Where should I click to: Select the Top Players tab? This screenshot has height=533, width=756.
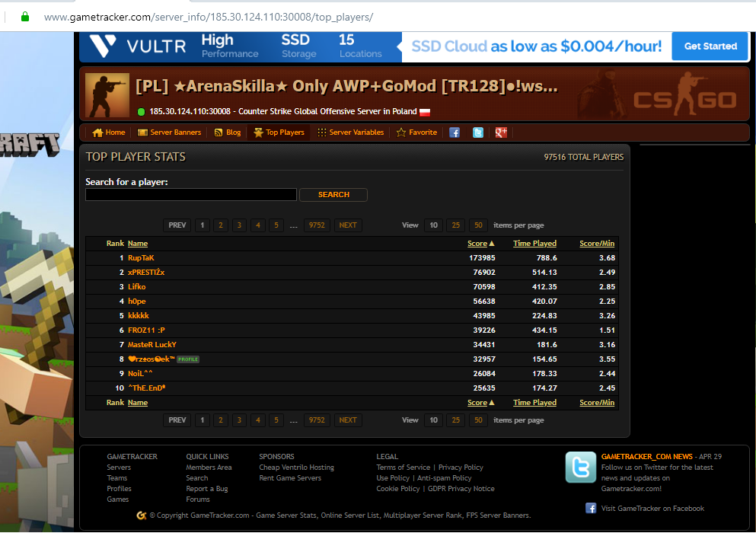(x=279, y=132)
